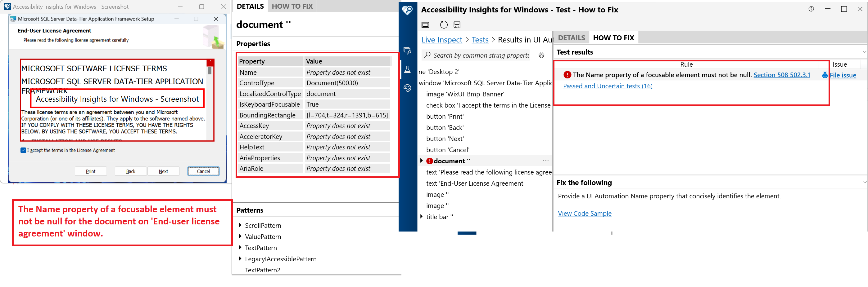868x287 pixels.
Task: Click the ellipsis beside the document '' node
Action: (x=546, y=161)
